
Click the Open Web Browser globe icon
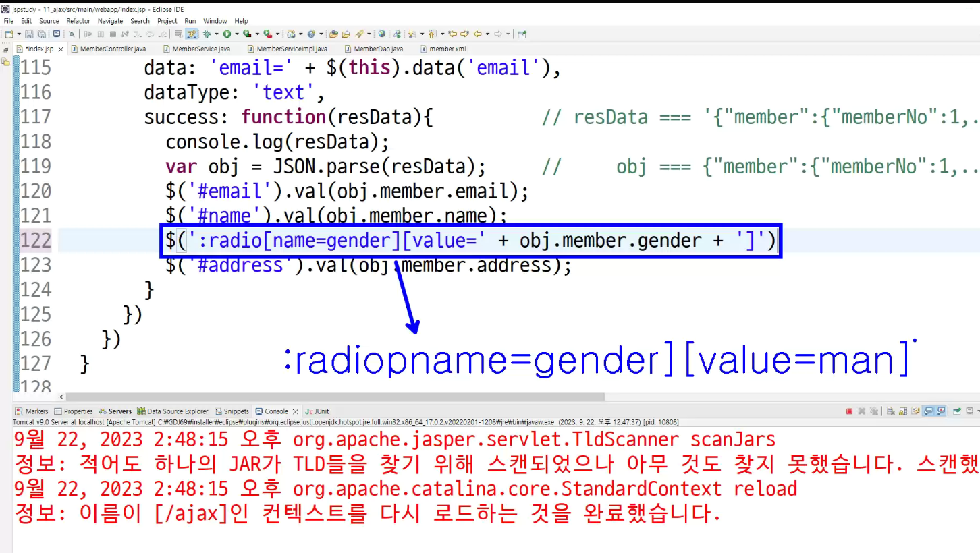pos(381,34)
